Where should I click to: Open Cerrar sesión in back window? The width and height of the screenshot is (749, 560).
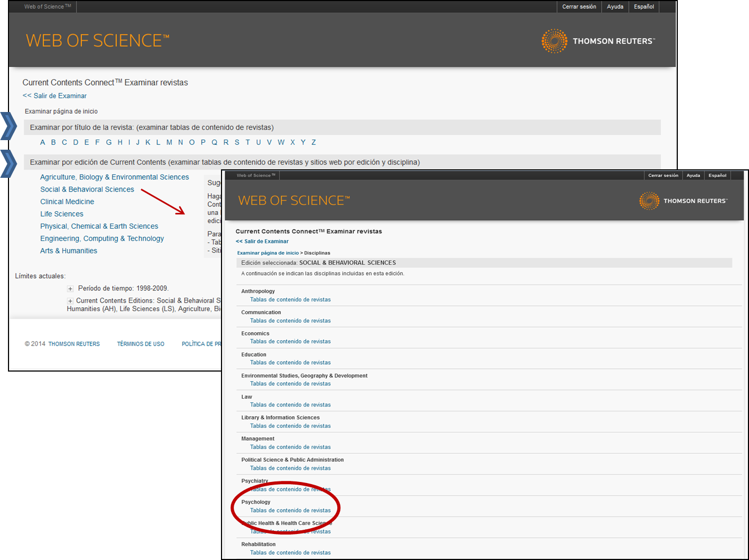click(x=579, y=7)
